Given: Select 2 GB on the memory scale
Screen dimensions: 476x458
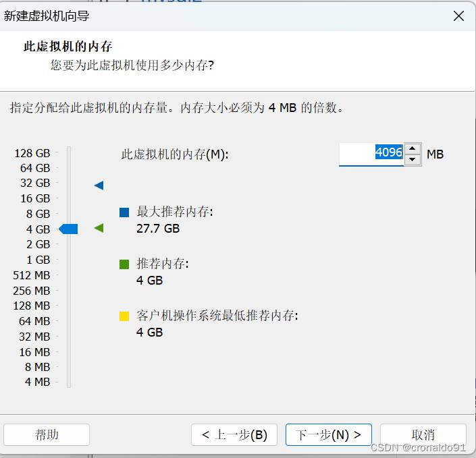Looking at the screenshot, I should click(x=69, y=244).
